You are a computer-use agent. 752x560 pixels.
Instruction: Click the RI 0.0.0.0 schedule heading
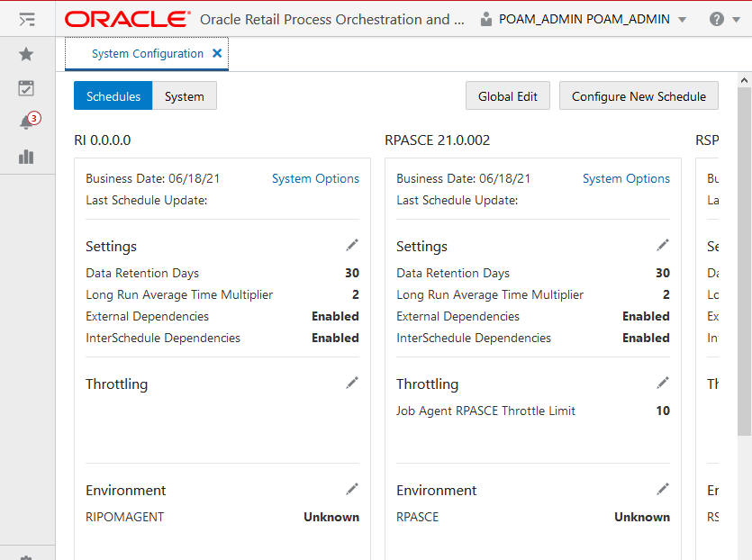tap(102, 140)
